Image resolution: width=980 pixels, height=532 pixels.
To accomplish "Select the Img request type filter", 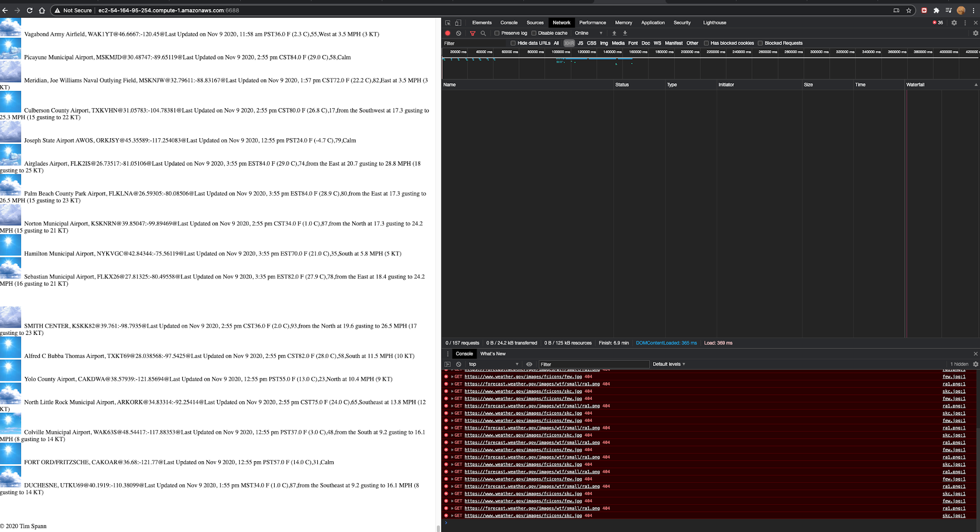I will pos(604,43).
